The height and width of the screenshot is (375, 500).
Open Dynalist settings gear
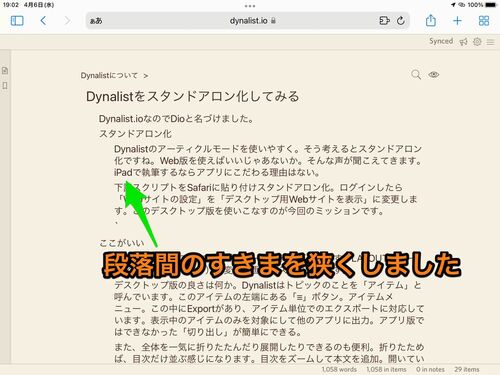click(477, 42)
